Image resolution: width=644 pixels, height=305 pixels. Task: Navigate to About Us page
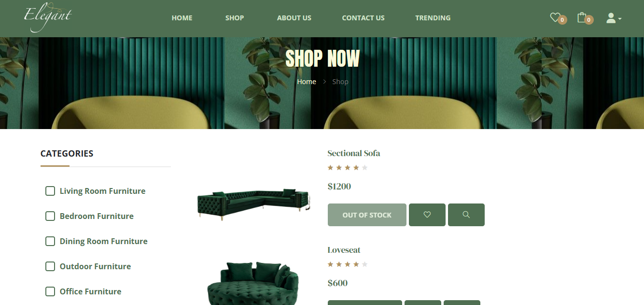point(294,18)
